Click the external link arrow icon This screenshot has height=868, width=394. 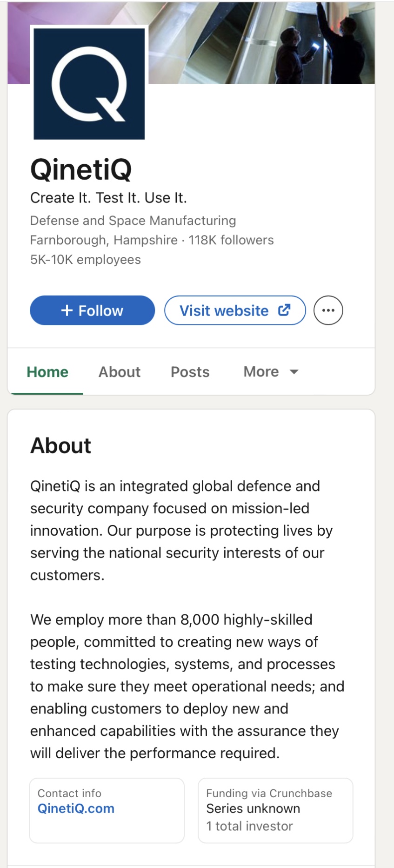point(284,310)
